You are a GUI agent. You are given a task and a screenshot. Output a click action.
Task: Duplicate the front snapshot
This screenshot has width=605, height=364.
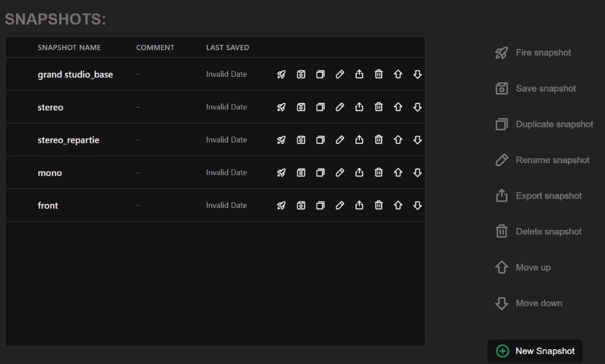tap(320, 206)
